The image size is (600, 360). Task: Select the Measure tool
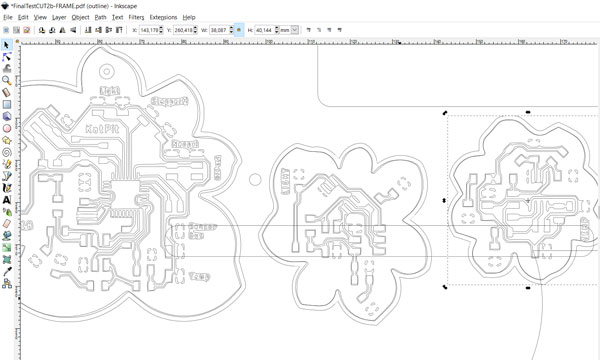pyautogui.click(x=7, y=92)
